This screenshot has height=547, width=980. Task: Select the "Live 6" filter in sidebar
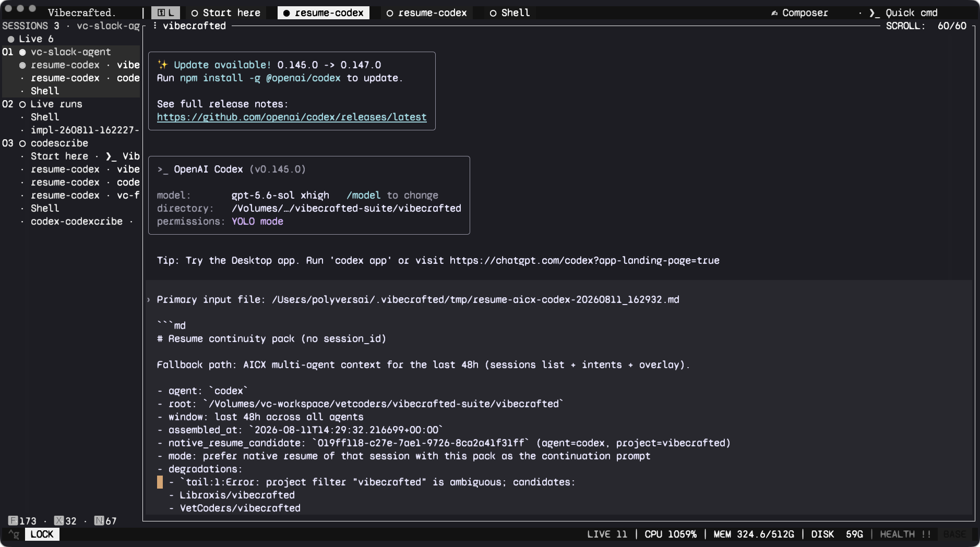tap(31, 39)
